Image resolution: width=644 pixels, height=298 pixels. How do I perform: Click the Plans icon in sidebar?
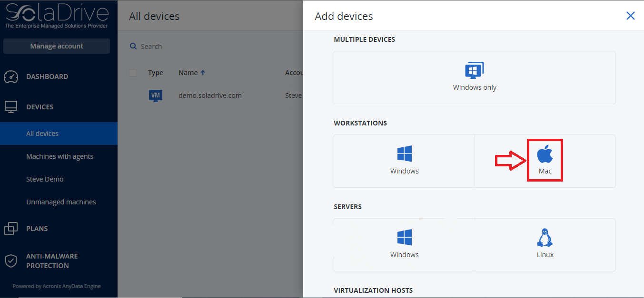coord(11,229)
